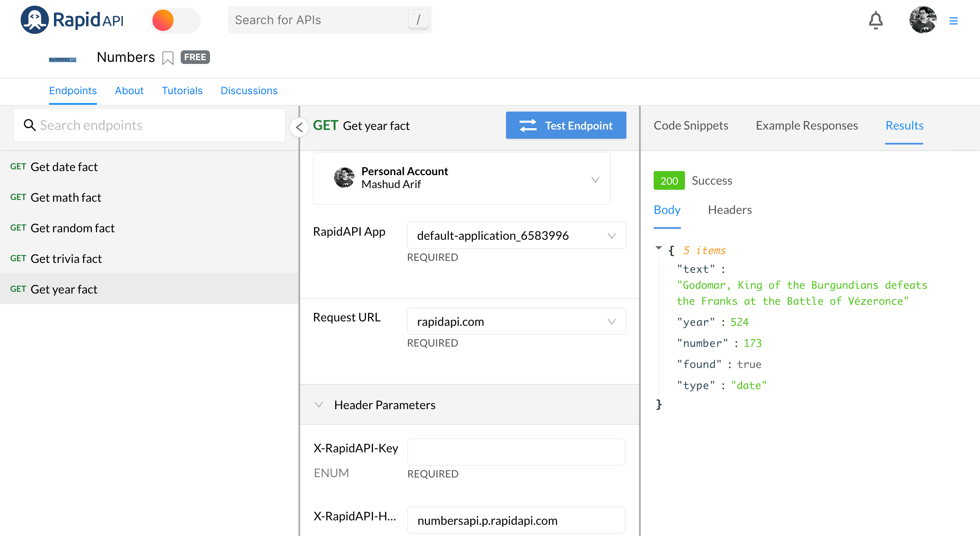Click the 200 status badge

click(669, 180)
